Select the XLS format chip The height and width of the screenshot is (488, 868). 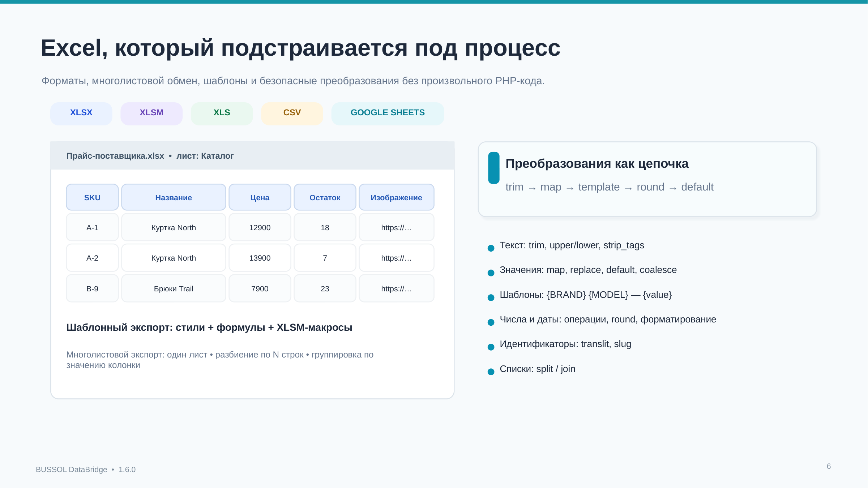(222, 114)
